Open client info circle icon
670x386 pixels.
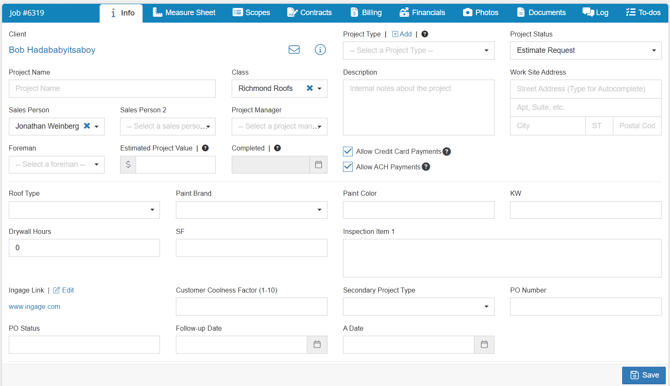coord(320,50)
